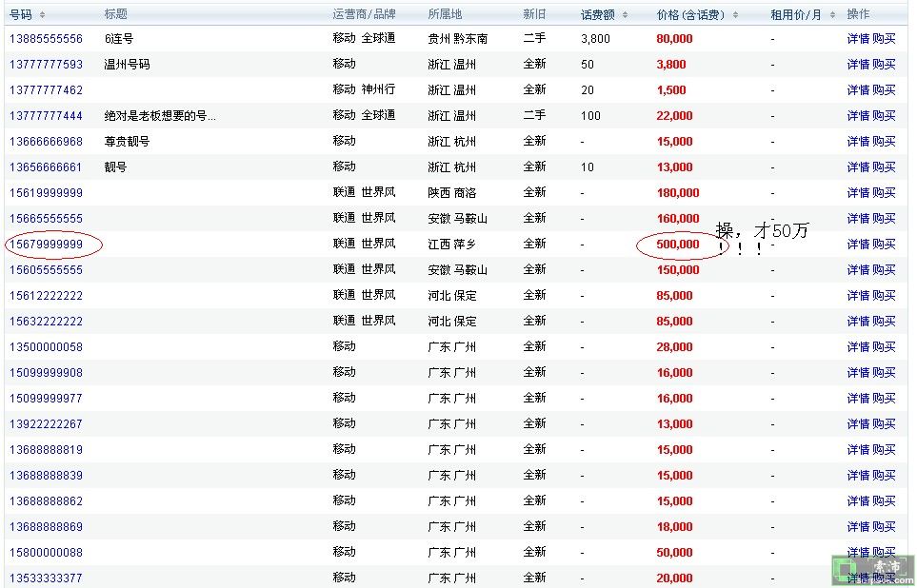Click 购买 for number 13885555556

[x=884, y=39]
